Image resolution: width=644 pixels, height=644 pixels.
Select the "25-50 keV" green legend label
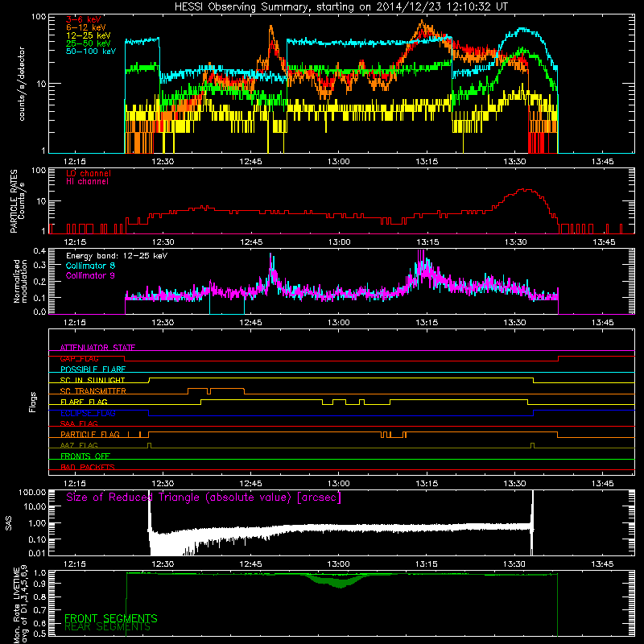tap(89, 43)
